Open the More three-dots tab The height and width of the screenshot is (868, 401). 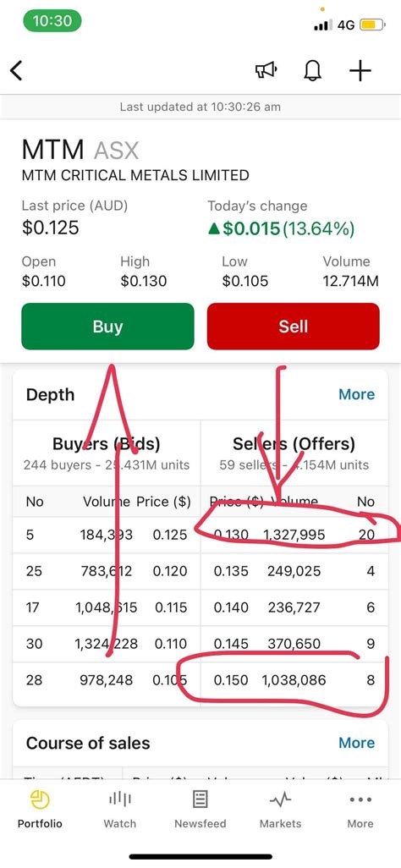pos(360,799)
